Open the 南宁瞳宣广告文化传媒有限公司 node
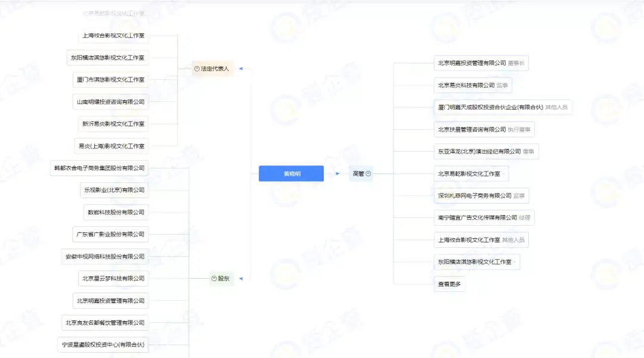 (477, 218)
